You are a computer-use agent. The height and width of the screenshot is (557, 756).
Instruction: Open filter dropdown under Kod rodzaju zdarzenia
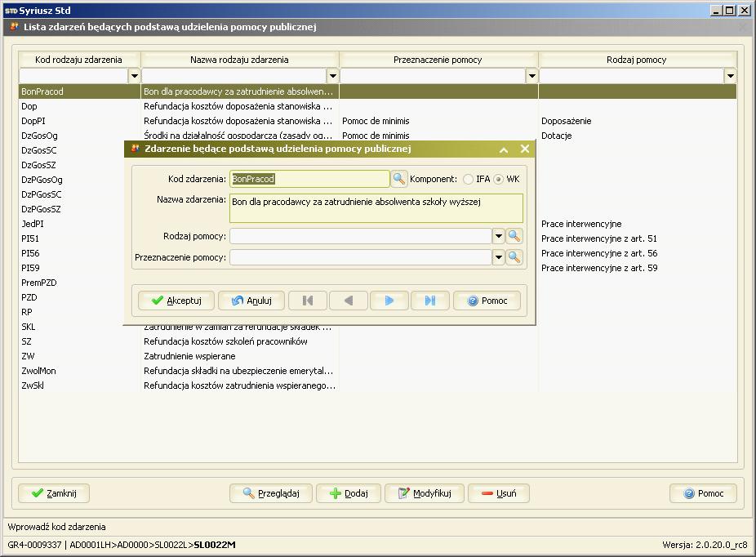pyautogui.click(x=135, y=76)
